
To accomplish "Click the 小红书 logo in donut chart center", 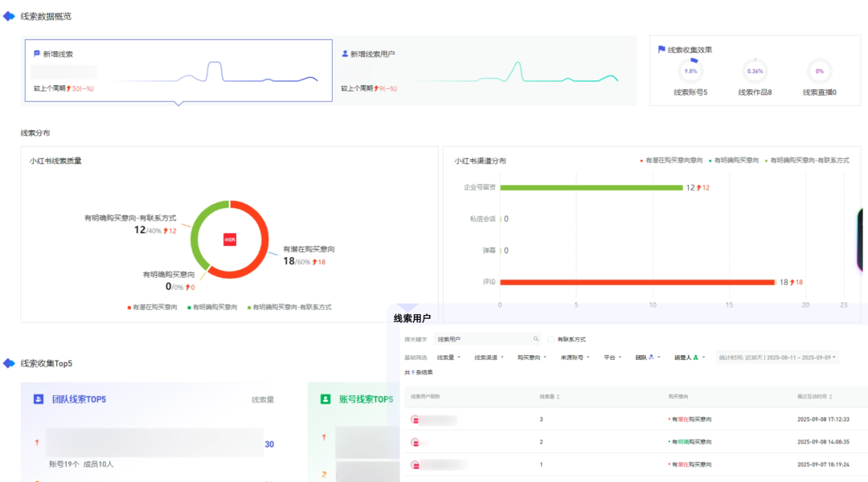I will pyautogui.click(x=229, y=239).
